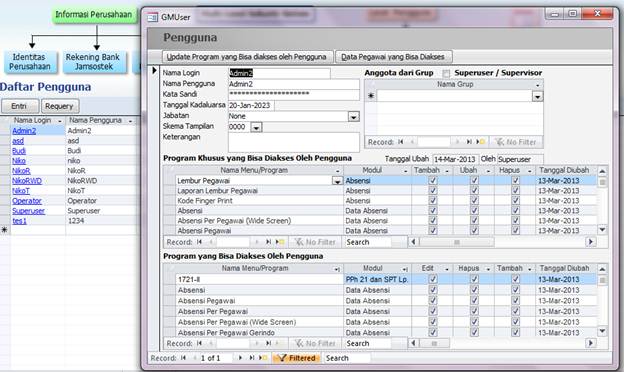
Task: Open the NikoRWD login link
Action: 27,181
